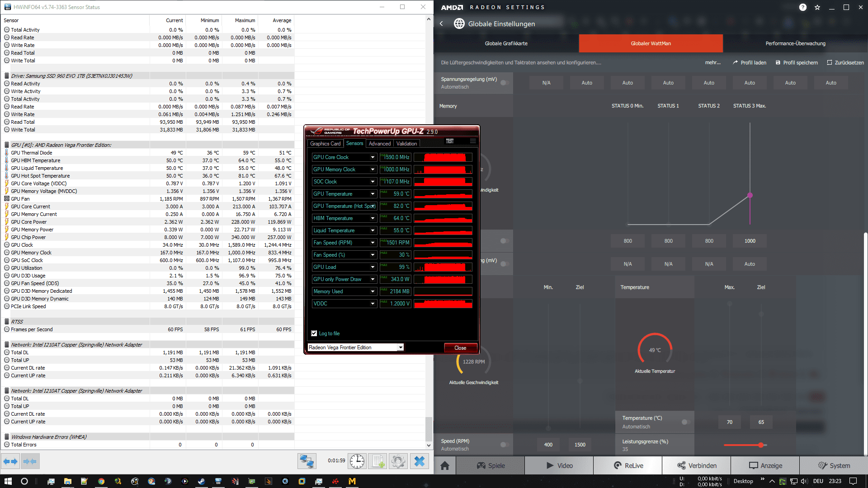
Task: Click the Cortana circle taskbar icon
Action: [24, 481]
